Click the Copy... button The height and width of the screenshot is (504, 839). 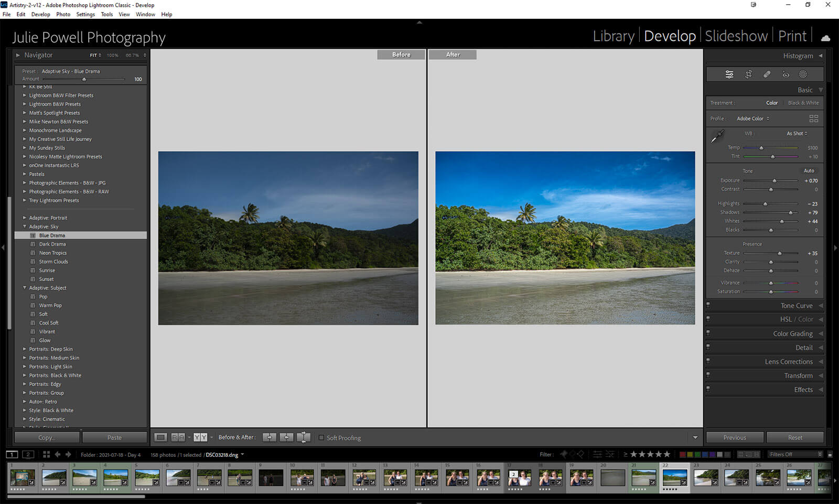click(x=47, y=438)
